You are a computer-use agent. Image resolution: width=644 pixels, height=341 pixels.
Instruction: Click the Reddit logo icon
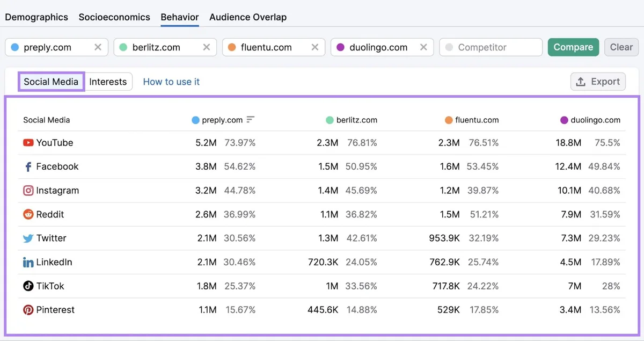[28, 214]
